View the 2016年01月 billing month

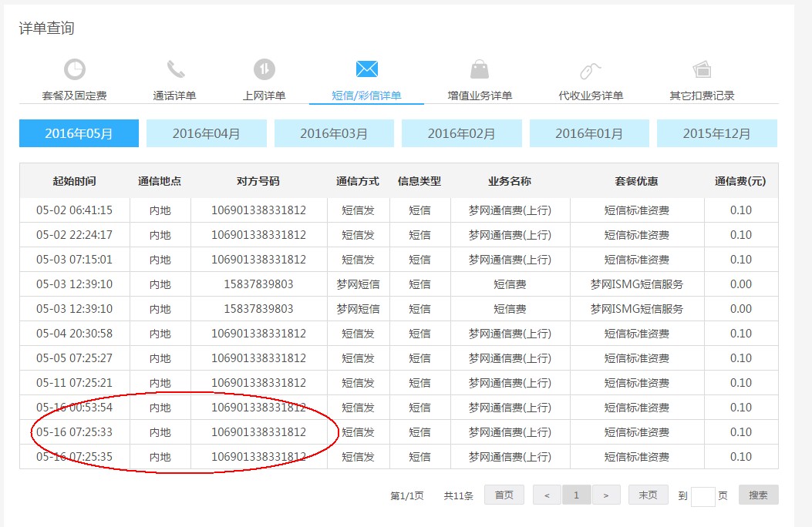[x=589, y=133]
